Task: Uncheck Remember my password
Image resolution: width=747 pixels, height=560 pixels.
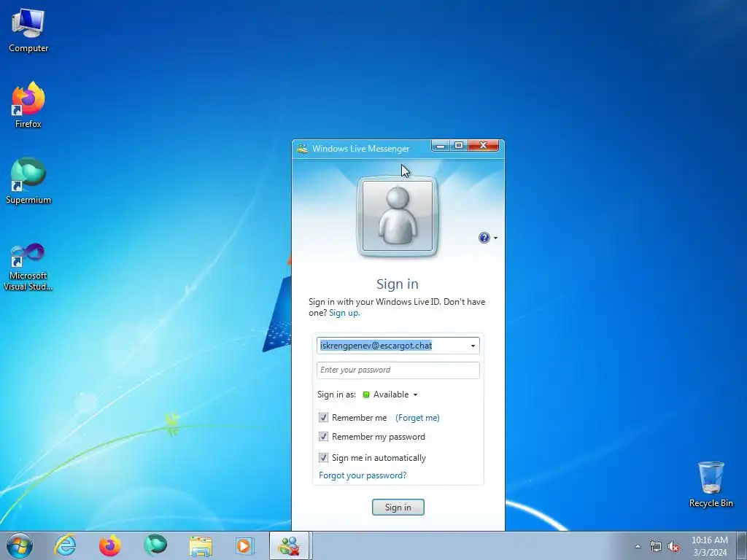Action: coord(323,437)
